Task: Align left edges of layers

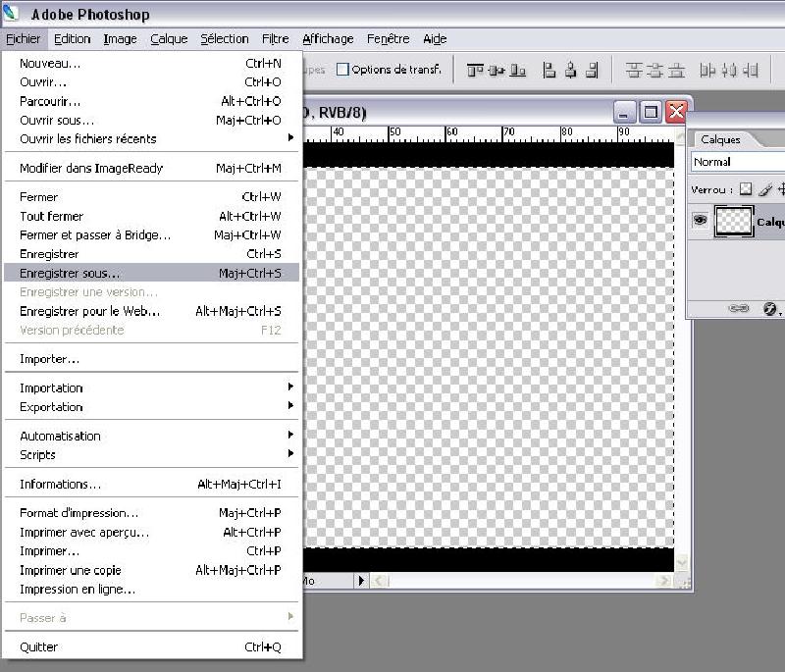Action: click(549, 71)
